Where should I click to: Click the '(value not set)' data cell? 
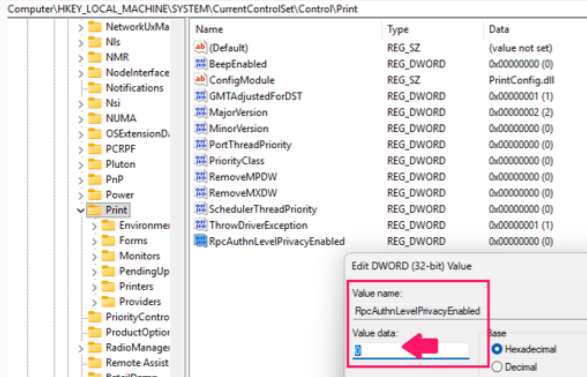[x=520, y=48]
